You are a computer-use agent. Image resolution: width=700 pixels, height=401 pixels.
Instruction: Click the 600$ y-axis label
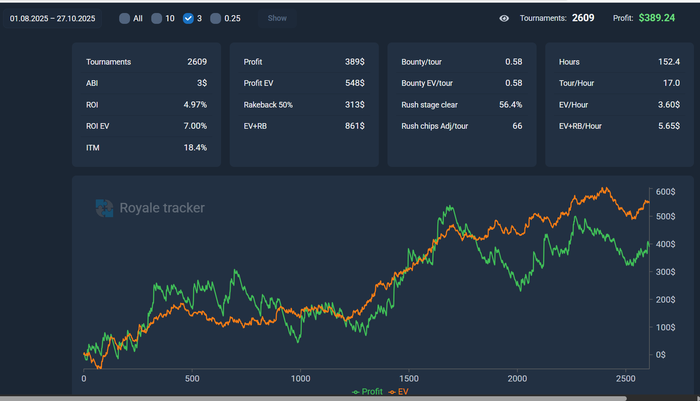[665, 192]
